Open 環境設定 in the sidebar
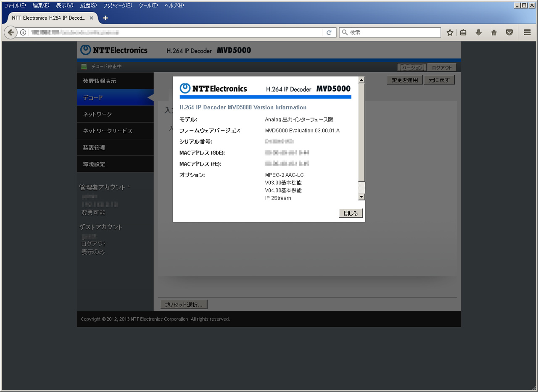 tap(115, 164)
